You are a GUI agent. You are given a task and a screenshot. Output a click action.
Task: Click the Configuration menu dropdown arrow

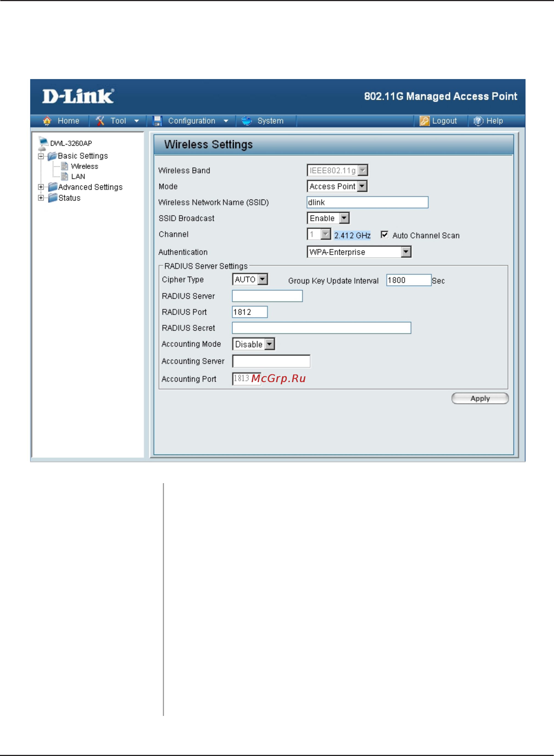[x=226, y=121]
